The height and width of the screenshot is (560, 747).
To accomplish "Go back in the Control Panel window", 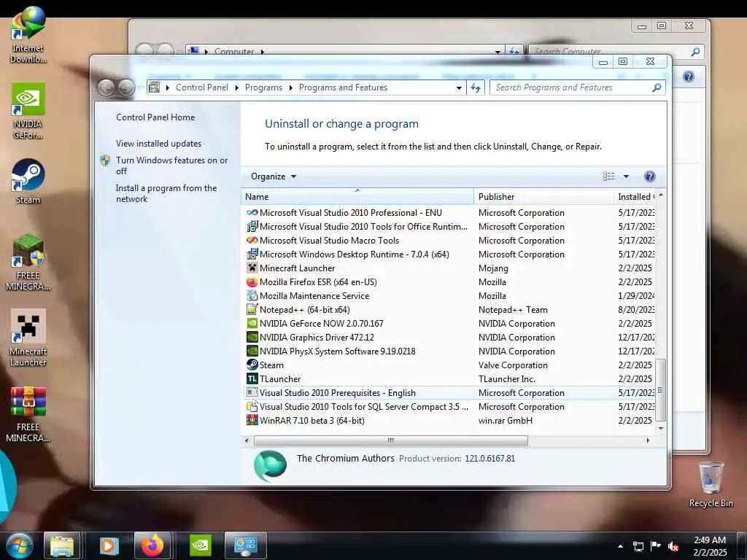I will pos(107,87).
